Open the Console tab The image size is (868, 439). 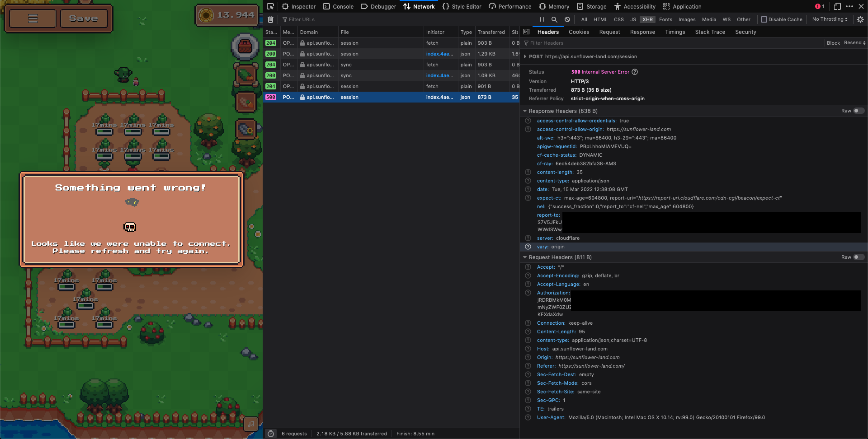(338, 6)
